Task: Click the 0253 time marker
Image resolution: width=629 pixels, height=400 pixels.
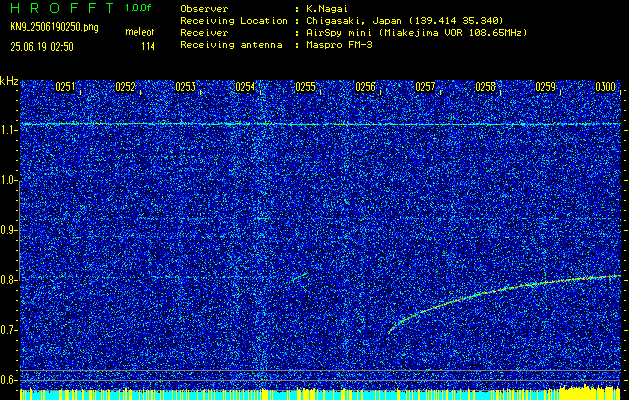Action: [185, 87]
